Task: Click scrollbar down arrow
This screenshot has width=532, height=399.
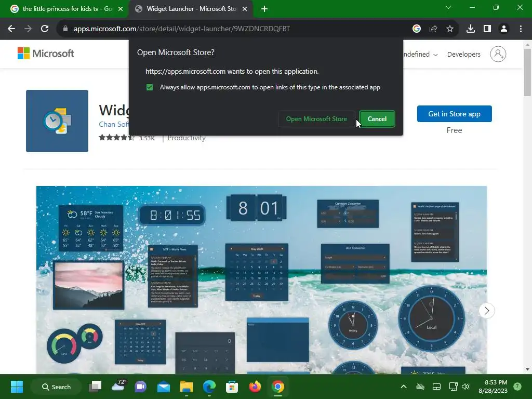Action: tap(527, 369)
